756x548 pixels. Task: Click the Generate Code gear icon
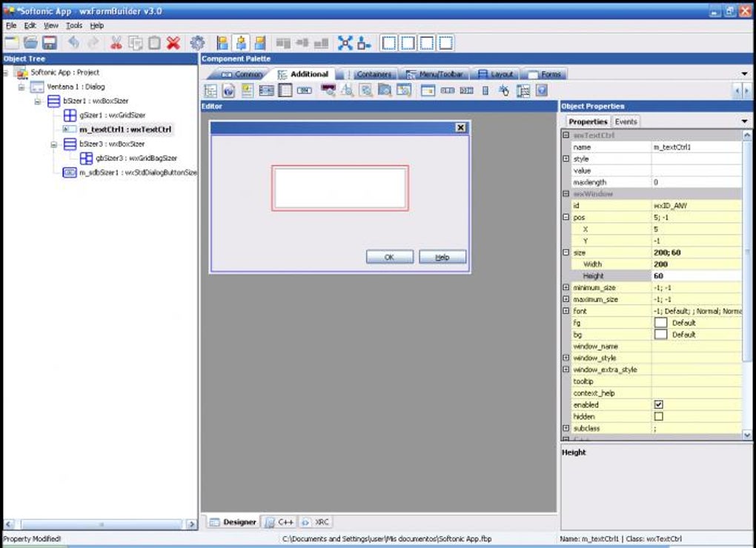pos(197,43)
